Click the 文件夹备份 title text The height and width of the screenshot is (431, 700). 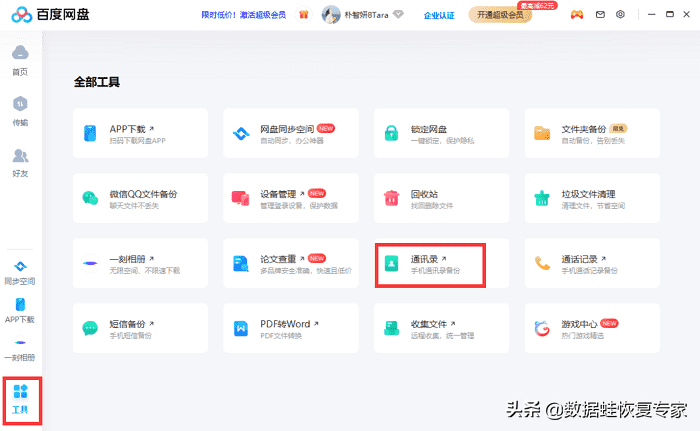click(583, 129)
